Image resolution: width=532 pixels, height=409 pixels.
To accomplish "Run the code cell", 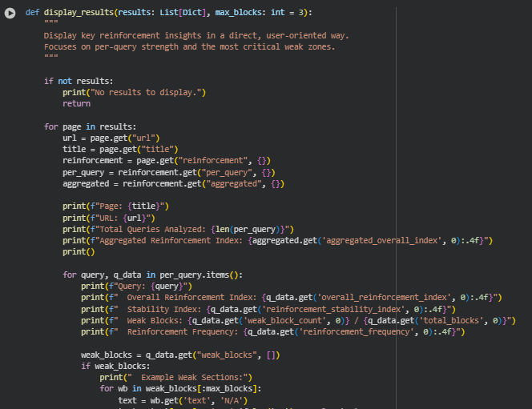I will [10, 13].
